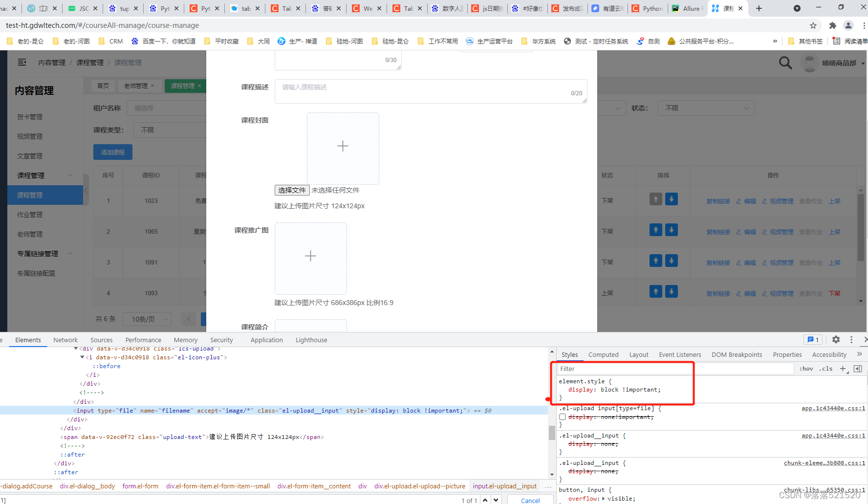
Task: Click the 添加课程 button
Action: [x=113, y=152]
